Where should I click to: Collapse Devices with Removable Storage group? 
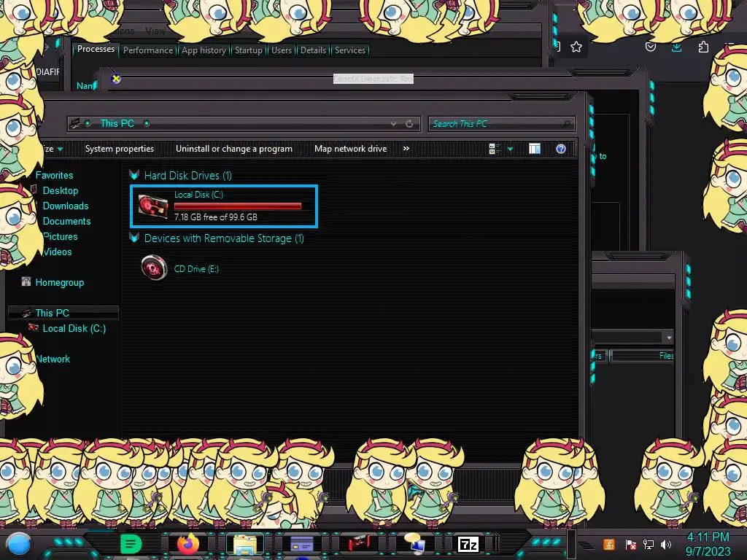(134, 238)
